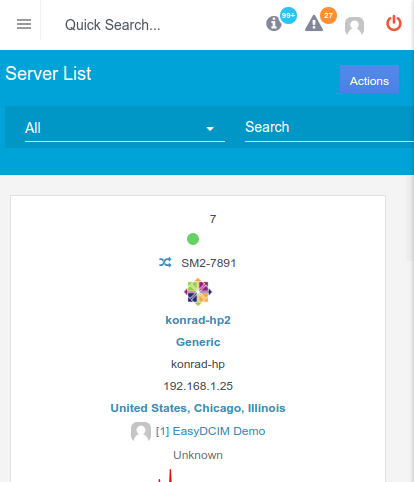Screen dimensions: 414x482
Task: Click the EasyDCIM Demo client avatar
Action: coord(141,431)
